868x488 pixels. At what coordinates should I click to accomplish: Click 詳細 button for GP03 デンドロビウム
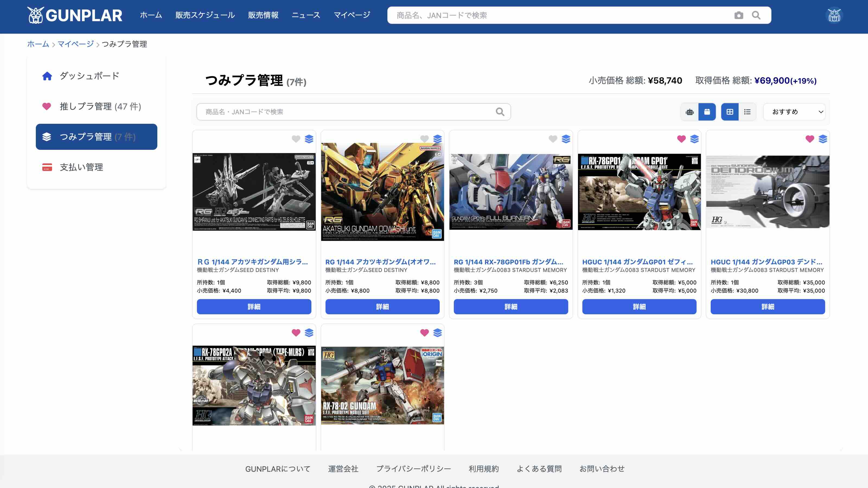click(768, 306)
